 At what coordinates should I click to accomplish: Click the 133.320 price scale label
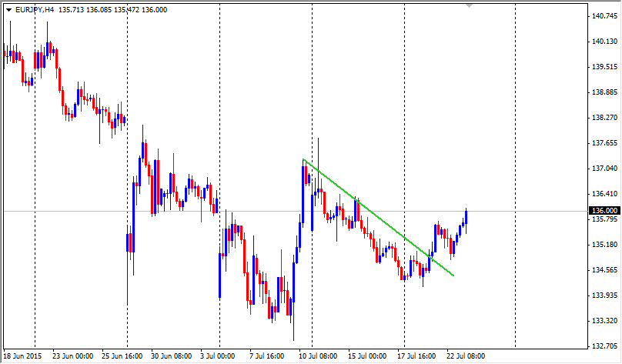(604, 321)
